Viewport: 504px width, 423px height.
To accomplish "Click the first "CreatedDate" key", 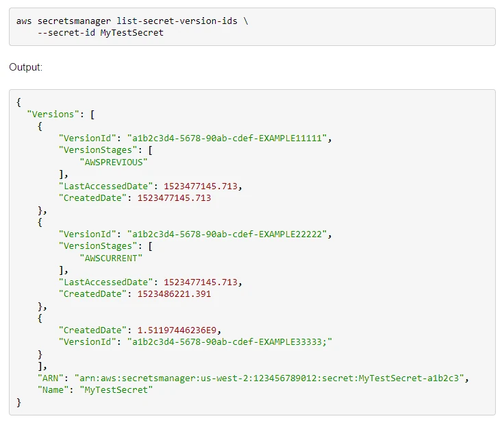I will (92, 197).
